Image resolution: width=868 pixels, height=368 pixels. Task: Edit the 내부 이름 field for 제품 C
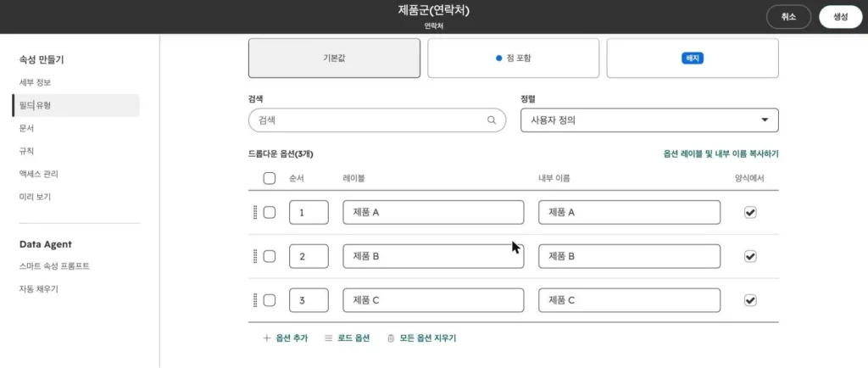(630, 300)
